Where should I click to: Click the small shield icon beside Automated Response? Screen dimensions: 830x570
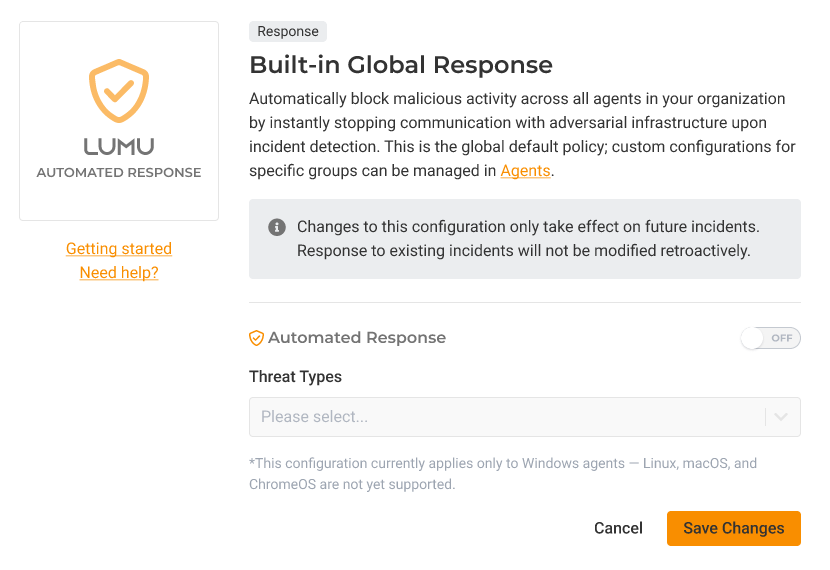(x=256, y=338)
